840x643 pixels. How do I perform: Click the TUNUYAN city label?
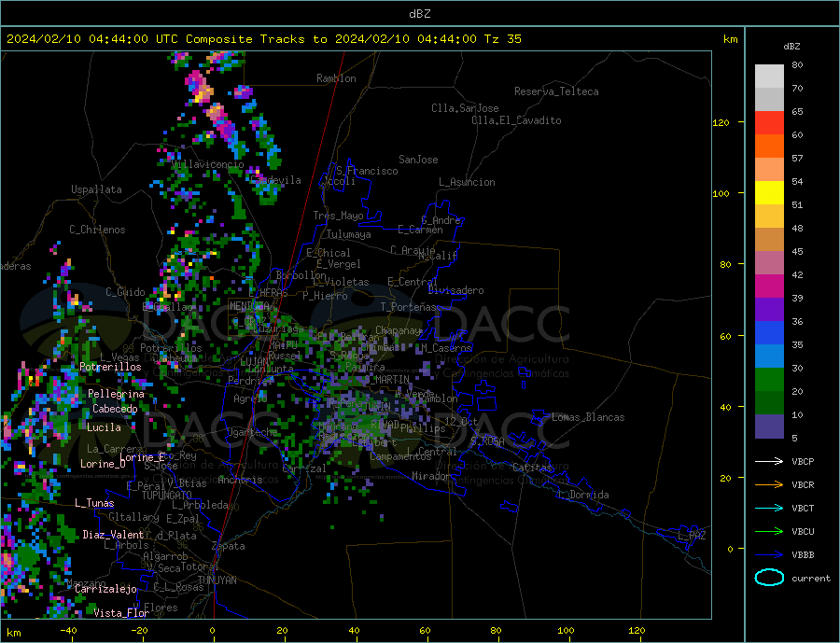pos(217,580)
